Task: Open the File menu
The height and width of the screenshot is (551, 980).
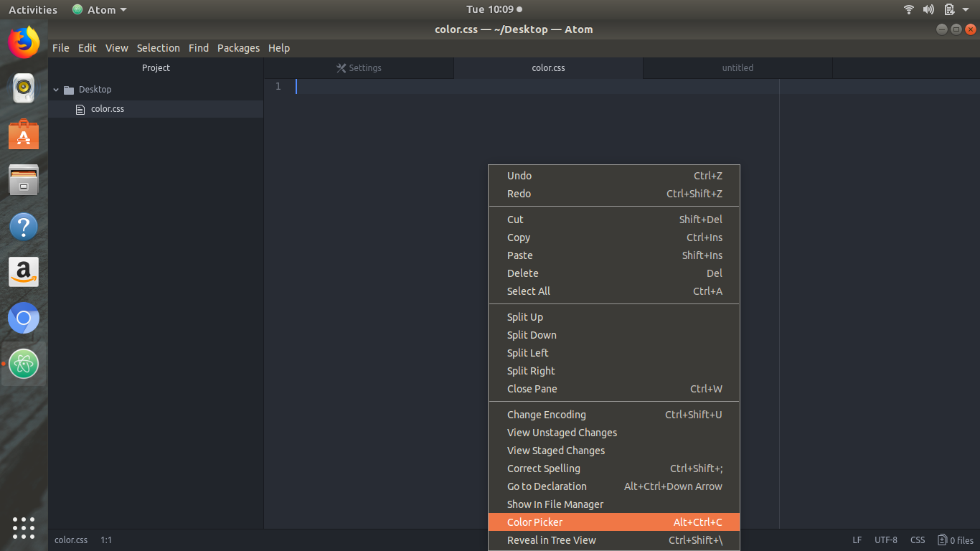Action: tap(61, 48)
